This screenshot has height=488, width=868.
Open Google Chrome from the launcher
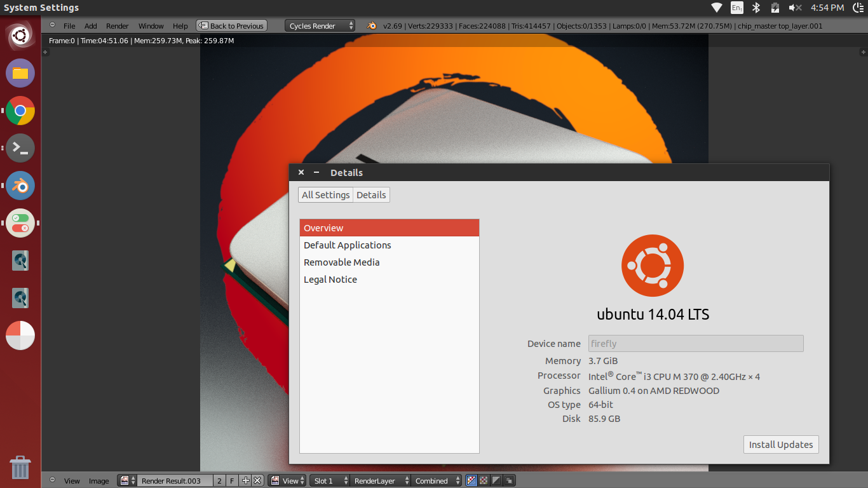point(20,111)
